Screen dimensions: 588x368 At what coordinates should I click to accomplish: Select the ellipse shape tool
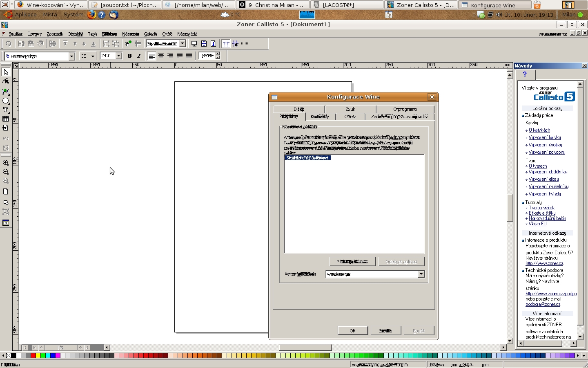coord(6,101)
